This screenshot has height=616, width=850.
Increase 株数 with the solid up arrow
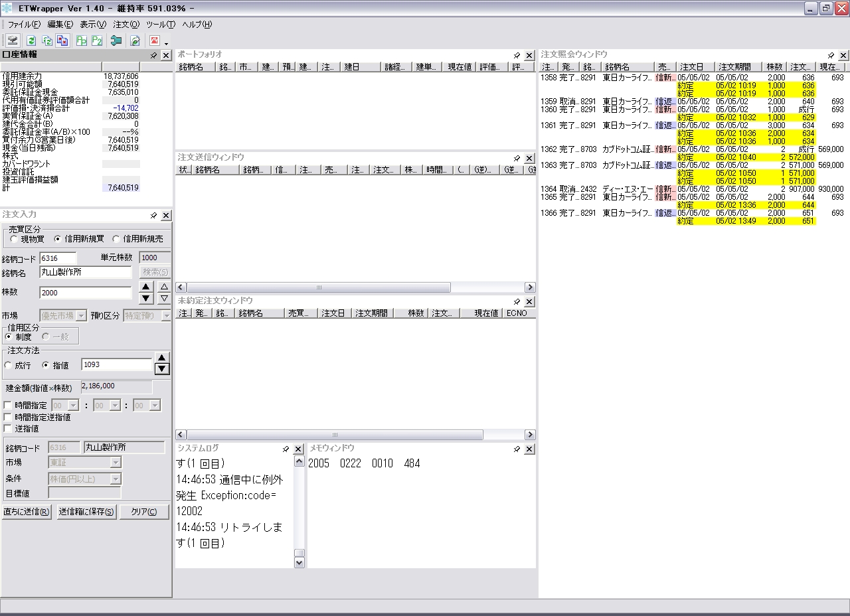click(147, 287)
